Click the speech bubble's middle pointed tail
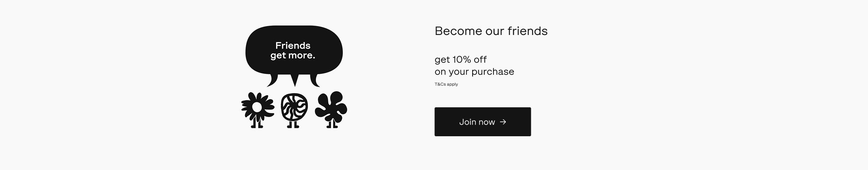Screen dimensions: 868x170 tap(295, 80)
